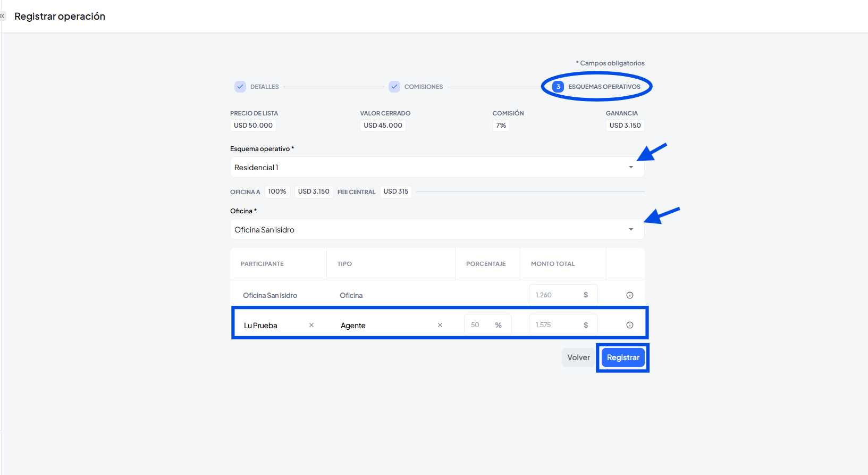The image size is (868, 475).
Task: Expand the Oficina dropdown arrow
Action: (x=631, y=229)
